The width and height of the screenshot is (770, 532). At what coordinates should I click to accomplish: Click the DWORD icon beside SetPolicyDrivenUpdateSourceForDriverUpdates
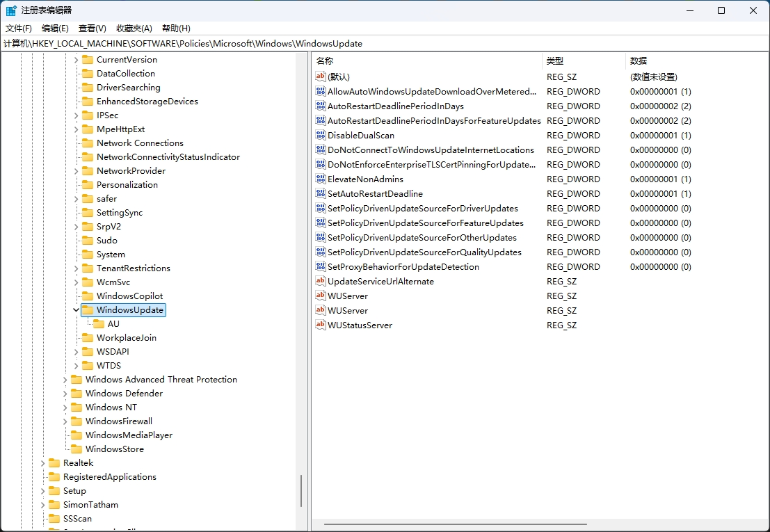(x=320, y=208)
